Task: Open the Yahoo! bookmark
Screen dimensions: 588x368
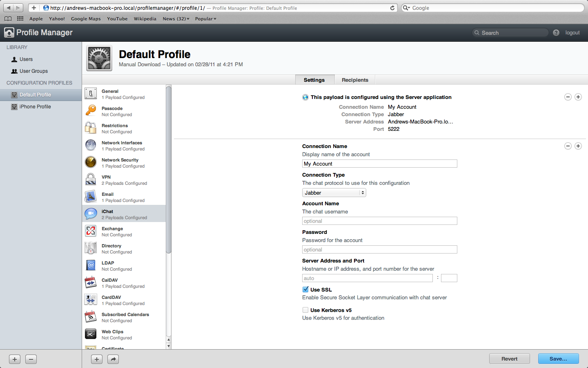Action: [57, 19]
